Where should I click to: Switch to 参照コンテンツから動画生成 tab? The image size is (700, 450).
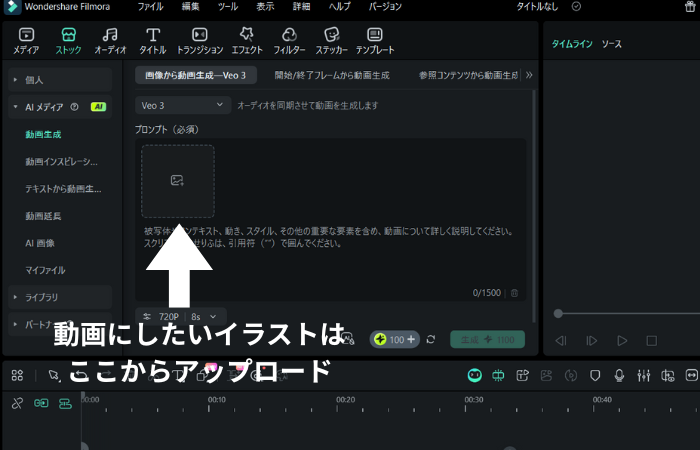pyautogui.click(x=468, y=75)
